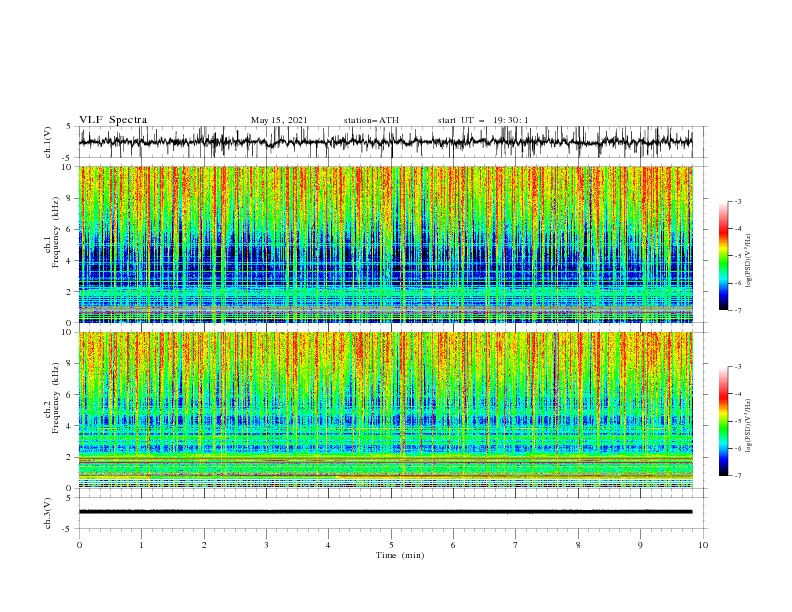
Task: Click the time axis tick label '5'
Action: coord(391,545)
